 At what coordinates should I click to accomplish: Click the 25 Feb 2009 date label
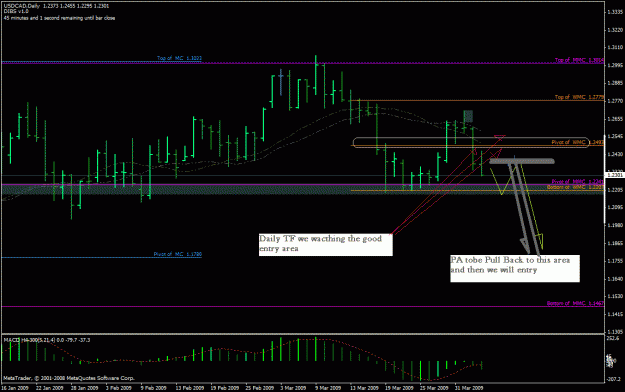pyautogui.click(x=259, y=388)
